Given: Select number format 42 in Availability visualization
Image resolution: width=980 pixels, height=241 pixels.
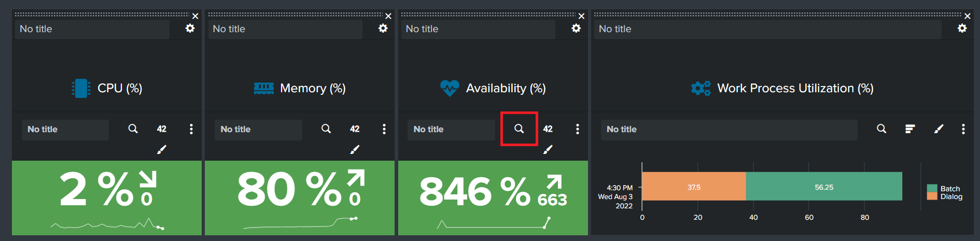Looking at the screenshot, I should coord(548,129).
